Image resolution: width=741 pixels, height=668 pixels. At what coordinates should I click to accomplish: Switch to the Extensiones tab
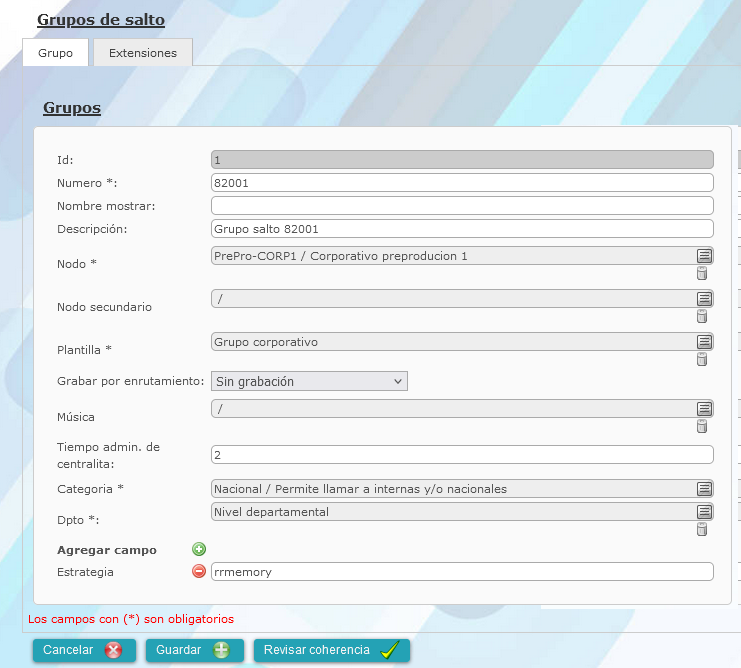(143, 52)
